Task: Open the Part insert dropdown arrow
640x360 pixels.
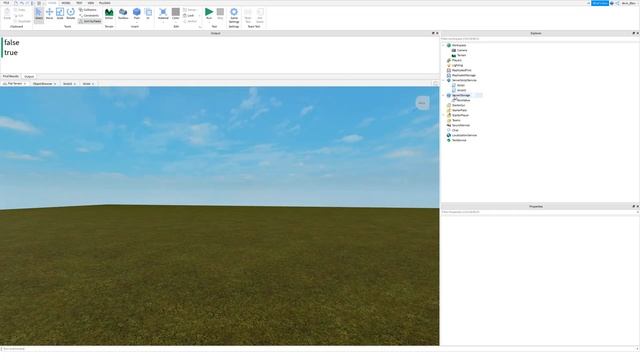Action: 137,22
